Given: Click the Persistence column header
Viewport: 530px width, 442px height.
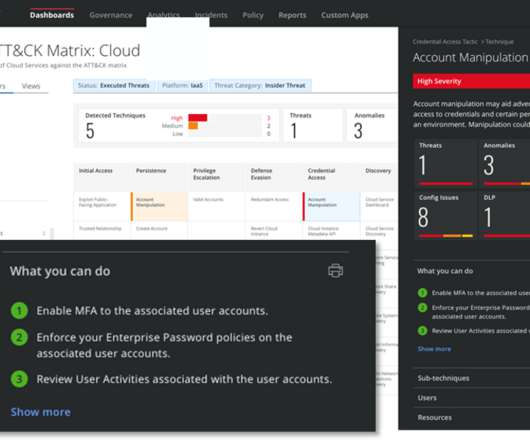Looking at the screenshot, I should coord(151,171).
